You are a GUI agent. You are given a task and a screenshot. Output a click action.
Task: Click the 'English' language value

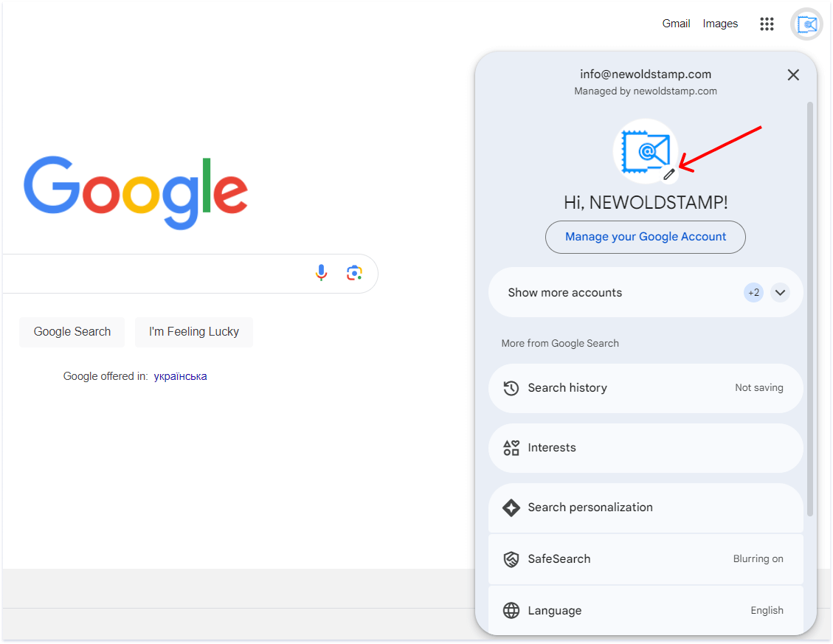(x=767, y=611)
